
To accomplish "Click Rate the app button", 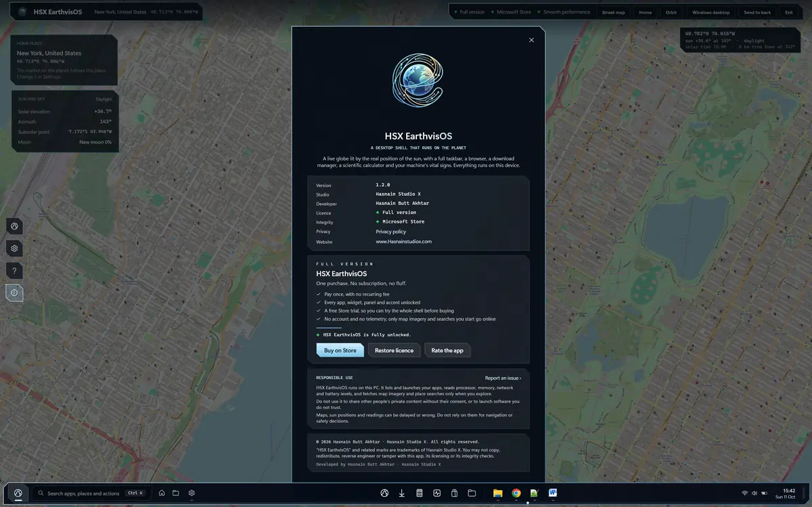I will [447, 351].
